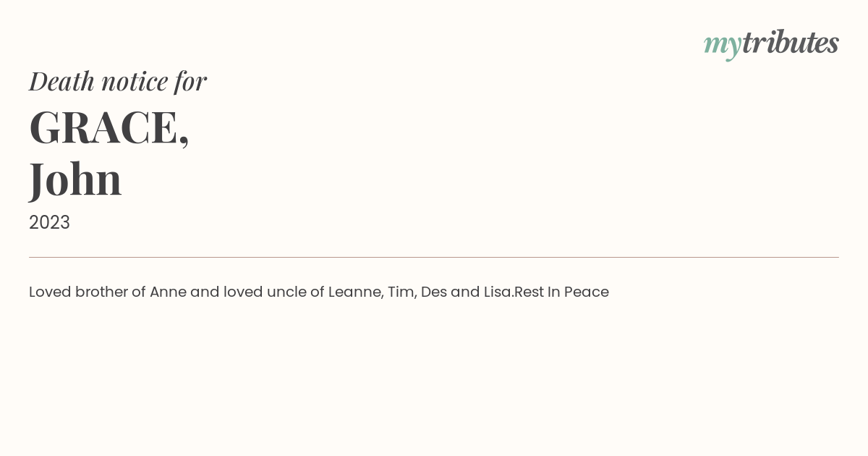Click the word "notice" in the heading
The width and height of the screenshot is (868, 456).
[135, 82]
